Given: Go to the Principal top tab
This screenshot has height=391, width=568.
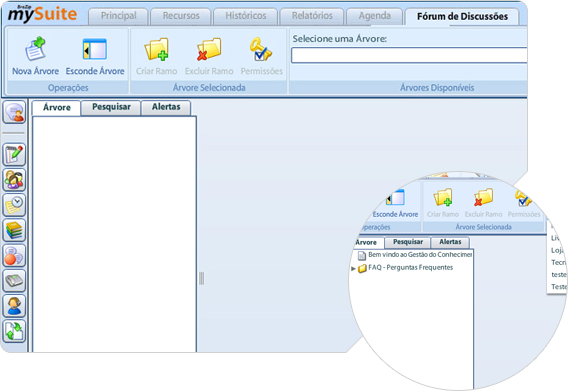Looking at the screenshot, I should pyautogui.click(x=118, y=16).
